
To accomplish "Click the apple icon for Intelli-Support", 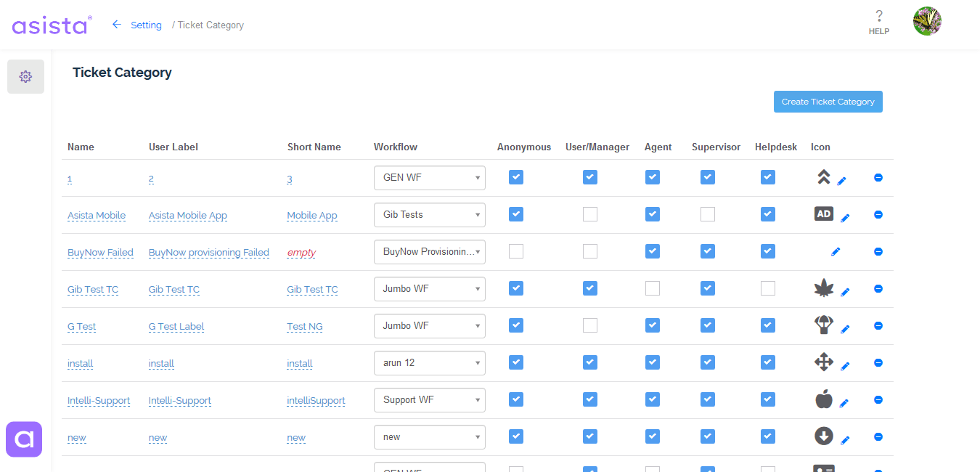I will pos(824,399).
